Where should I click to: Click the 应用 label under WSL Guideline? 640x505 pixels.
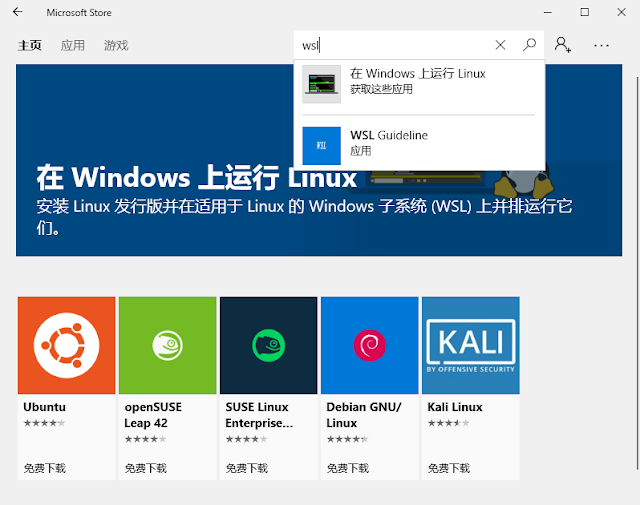tap(361, 151)
